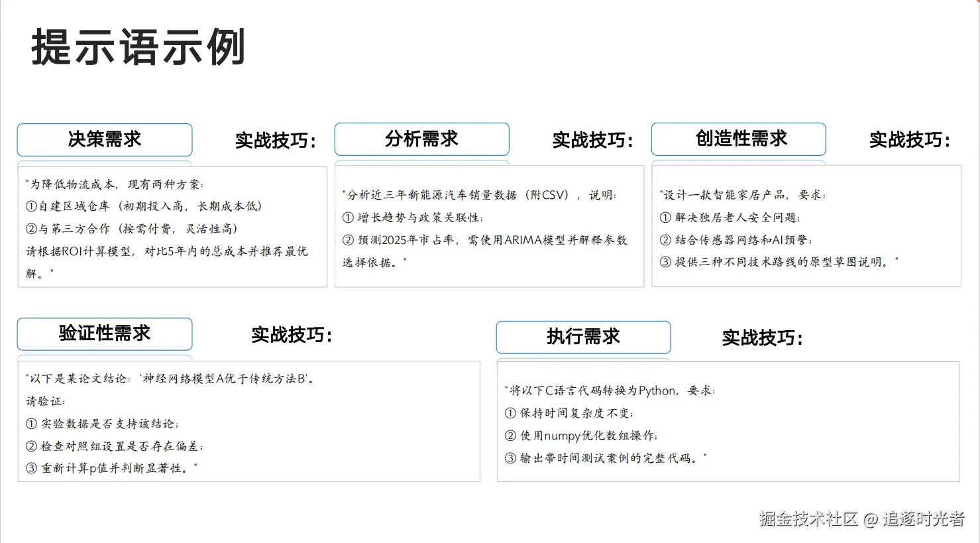Screen dimensions: 980x543
Task: Click the line ②与第三方合作
Action: [131, 229]
